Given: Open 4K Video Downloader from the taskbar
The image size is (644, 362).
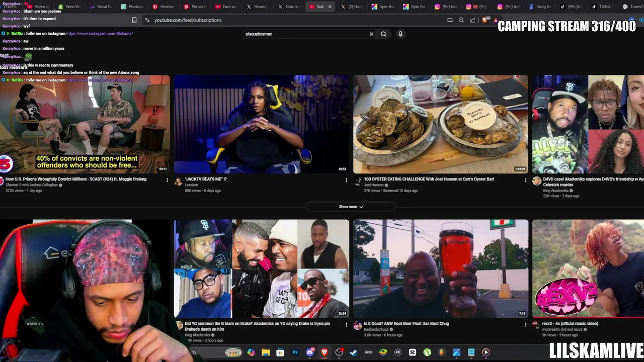Looking at the screenshot, I should coord(398,352).
